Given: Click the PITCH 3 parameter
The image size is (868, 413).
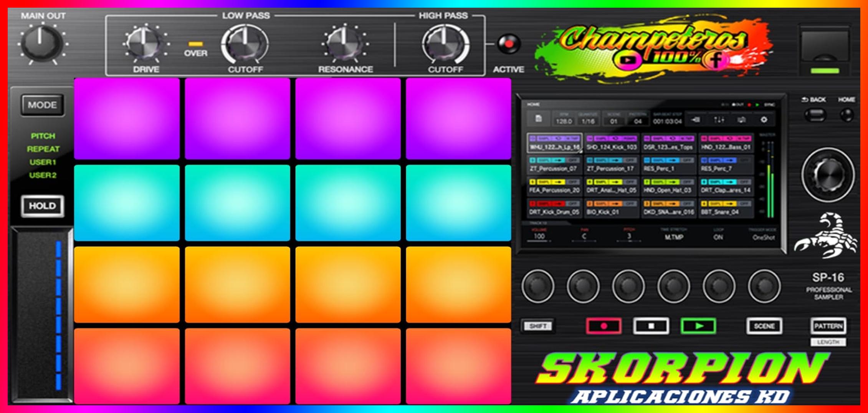Looking at the screenshot, I should 629,234.
